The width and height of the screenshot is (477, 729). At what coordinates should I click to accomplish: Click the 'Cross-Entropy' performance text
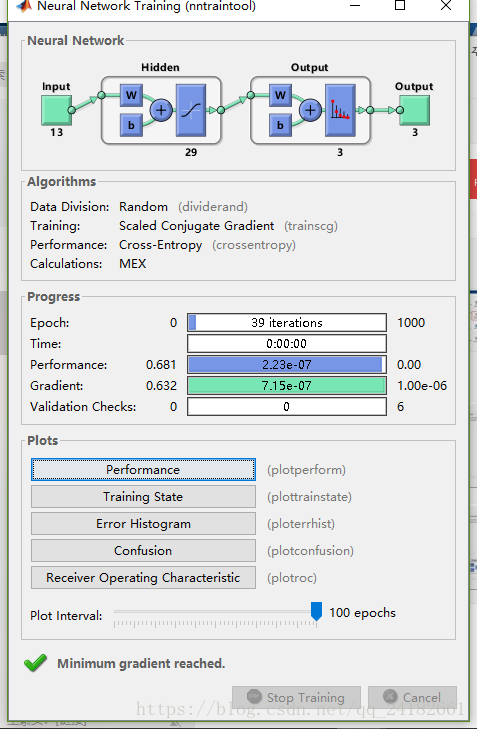(x=160, y=245)
